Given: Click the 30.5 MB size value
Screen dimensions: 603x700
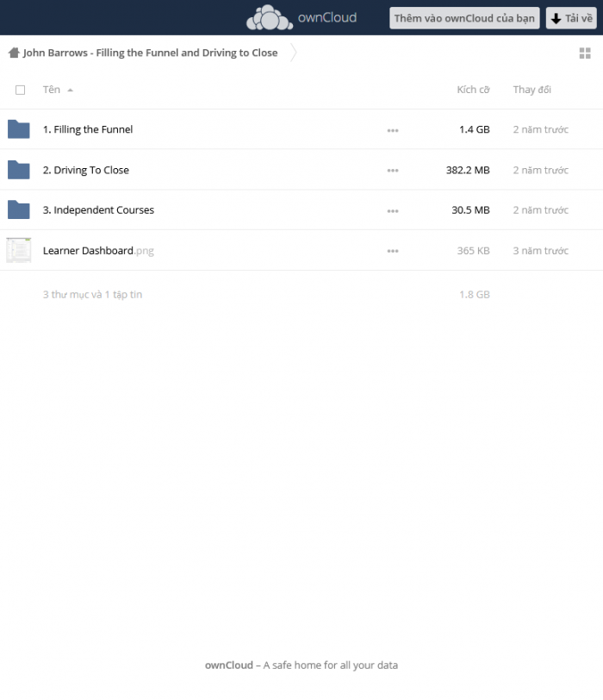Looking at the screenshot, I should coord(470,209).
